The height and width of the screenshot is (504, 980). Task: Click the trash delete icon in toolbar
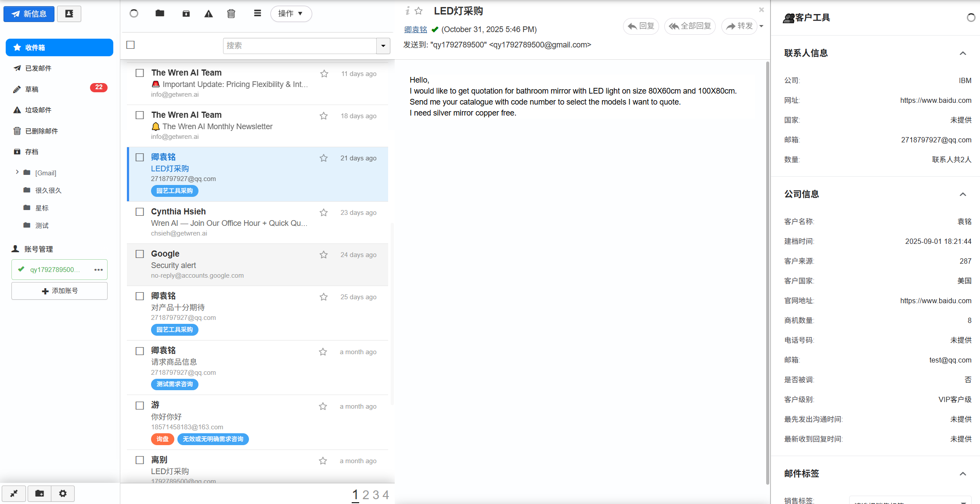click(231, 14)
